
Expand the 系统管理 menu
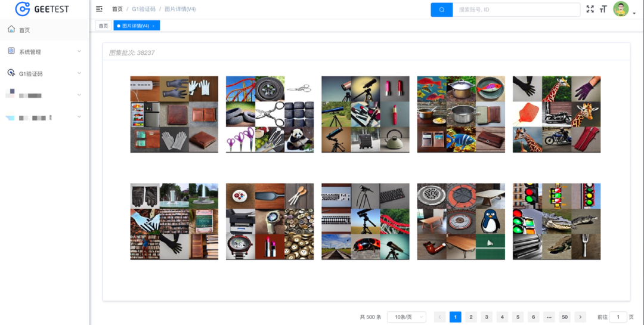79,51
